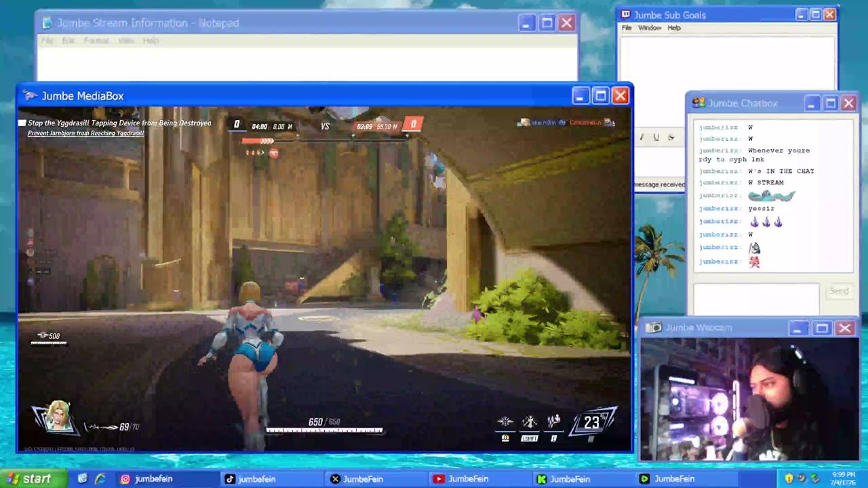
Task: Click the 03:09 timer on scoreboard
Action: point(364,127)
